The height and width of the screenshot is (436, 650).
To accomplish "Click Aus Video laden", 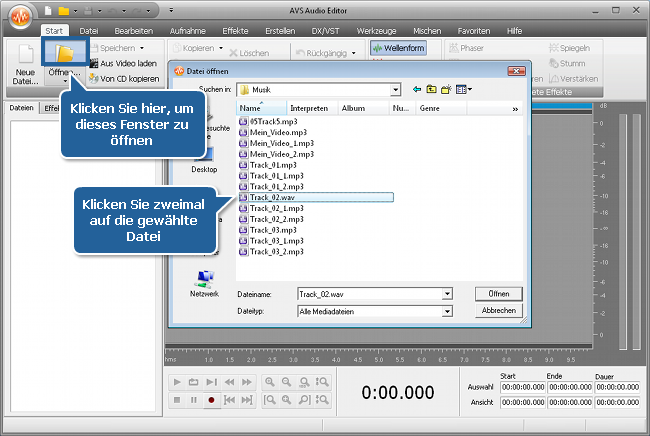I will point(124,63).
